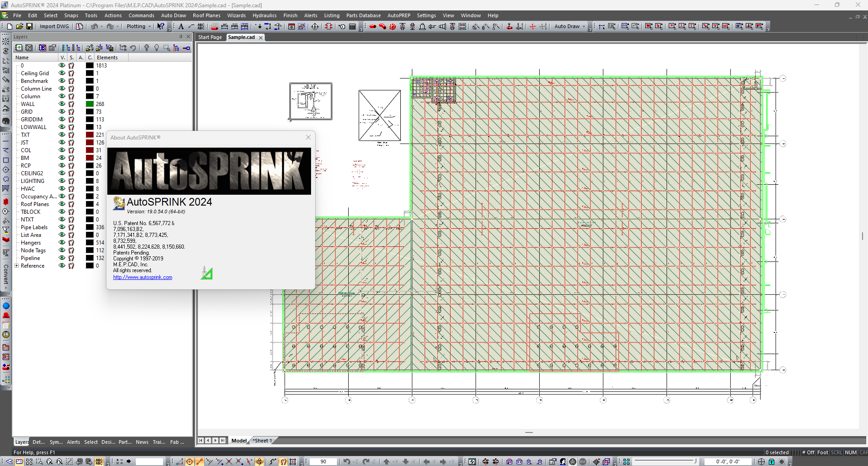Click the Save file icon
This screenshot has height=466, width=868.
29,26
